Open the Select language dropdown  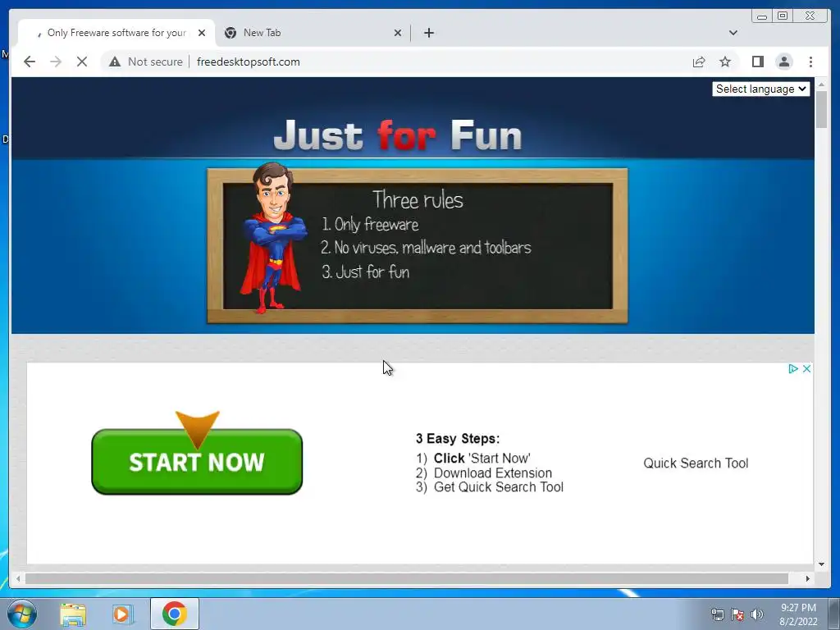pyautogui.click(x=760, y=89)
